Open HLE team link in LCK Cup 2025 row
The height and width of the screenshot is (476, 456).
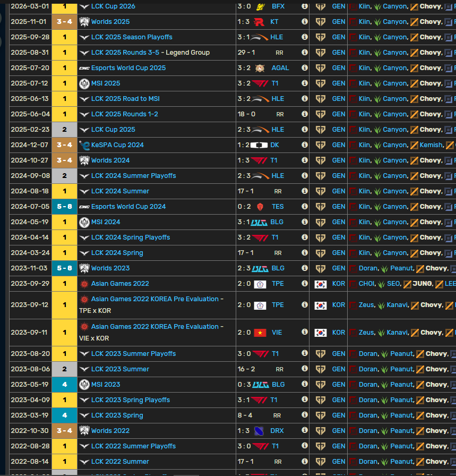coord(278,130)
